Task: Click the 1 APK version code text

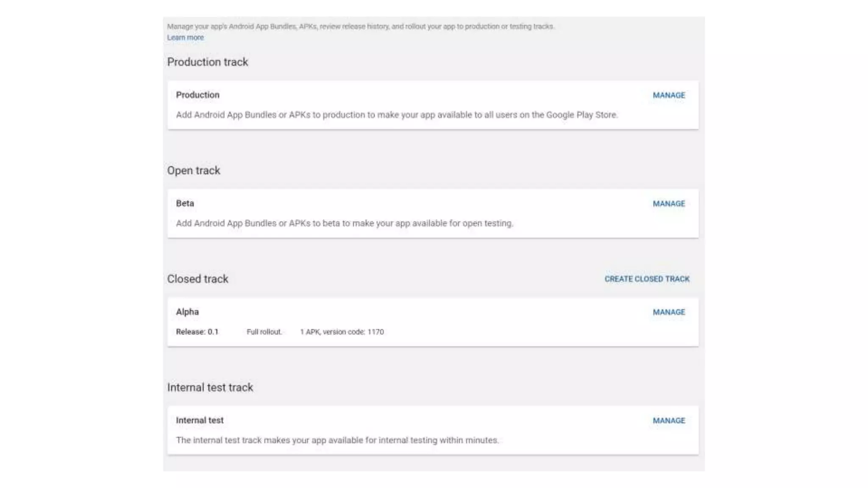Action: pyautogui.click(x=342, y=332)
